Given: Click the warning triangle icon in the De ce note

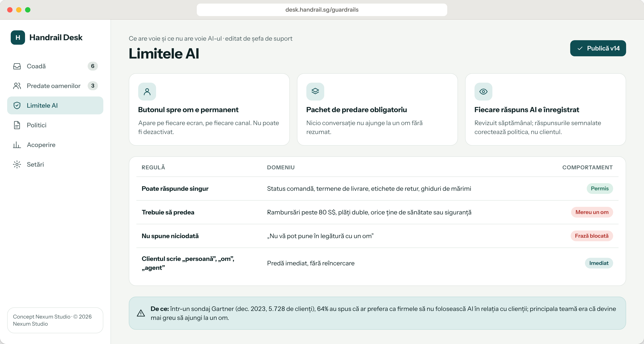Looking at the screenshot, I should tap(141, 313).
